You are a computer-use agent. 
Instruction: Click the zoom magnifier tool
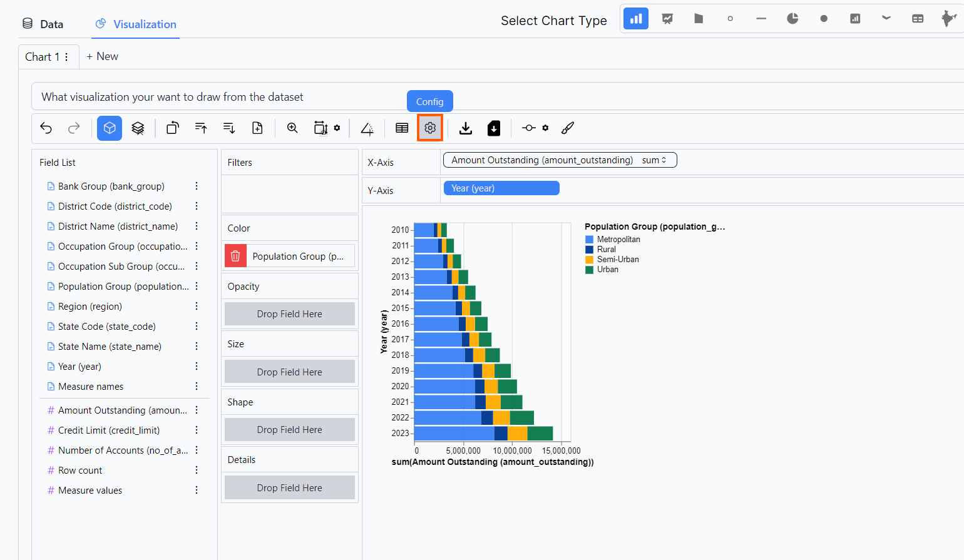pos(292,128)
